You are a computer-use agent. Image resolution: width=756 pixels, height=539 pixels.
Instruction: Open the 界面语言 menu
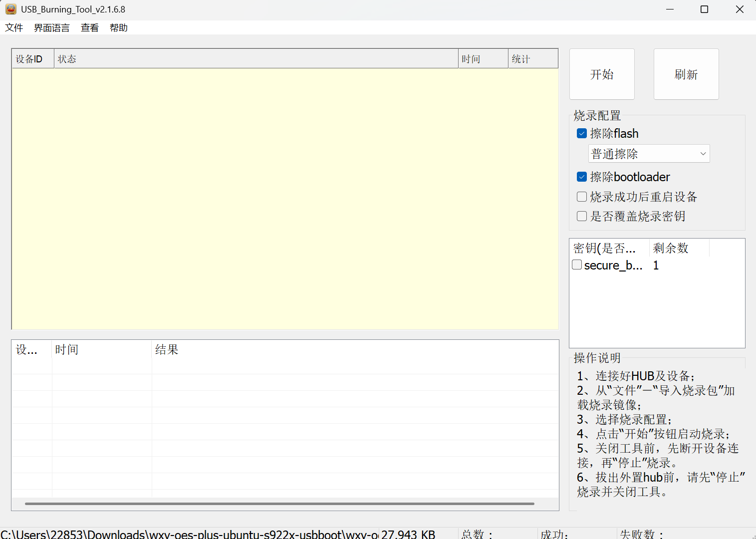(51, 28)
